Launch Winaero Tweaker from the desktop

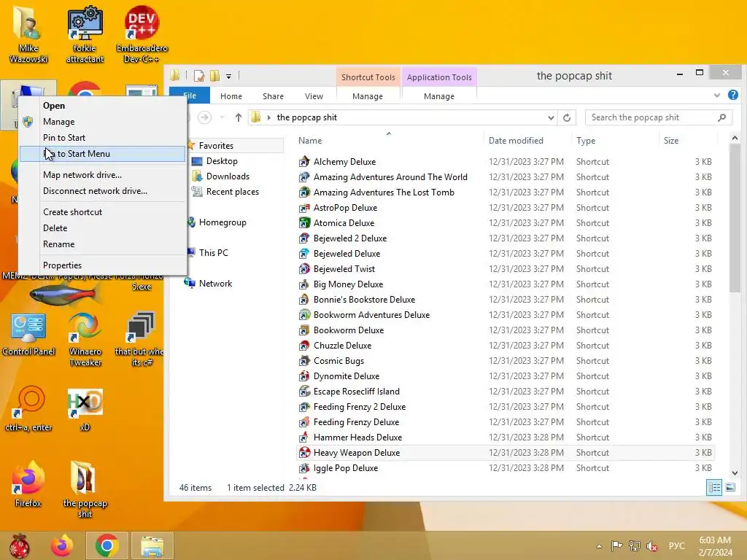pos(85,340)
